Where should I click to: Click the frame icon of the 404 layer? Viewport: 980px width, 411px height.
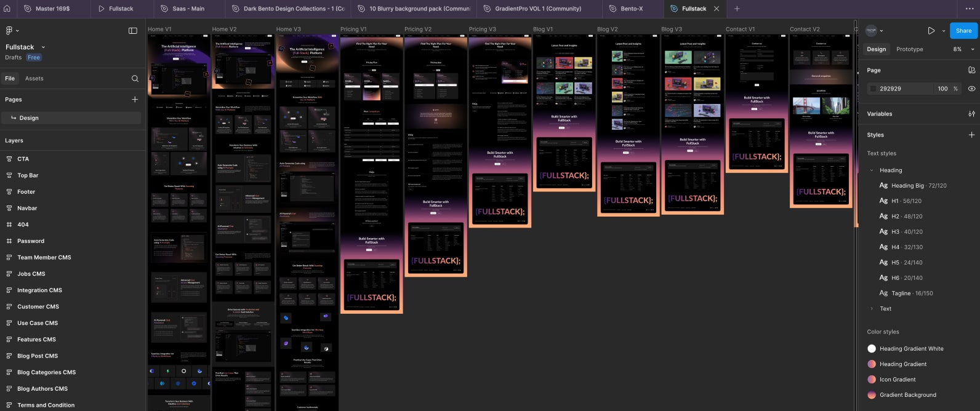click(x=9, y=225)
